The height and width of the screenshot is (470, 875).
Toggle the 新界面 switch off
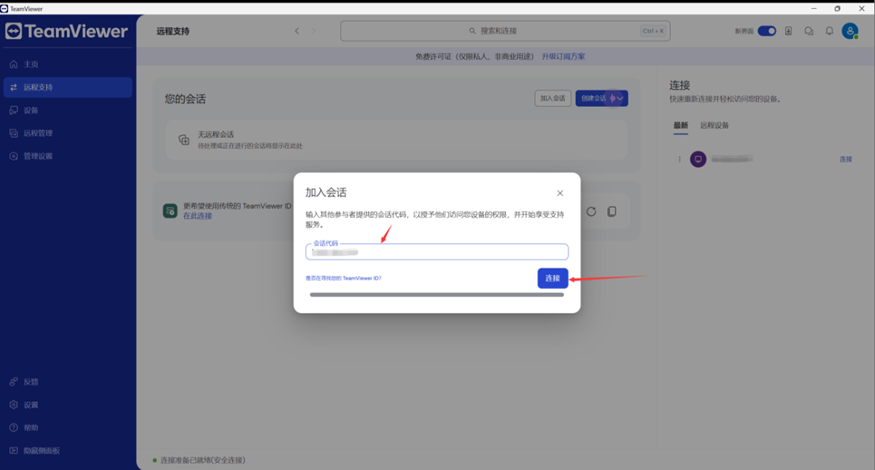click(x=767, y=31)
